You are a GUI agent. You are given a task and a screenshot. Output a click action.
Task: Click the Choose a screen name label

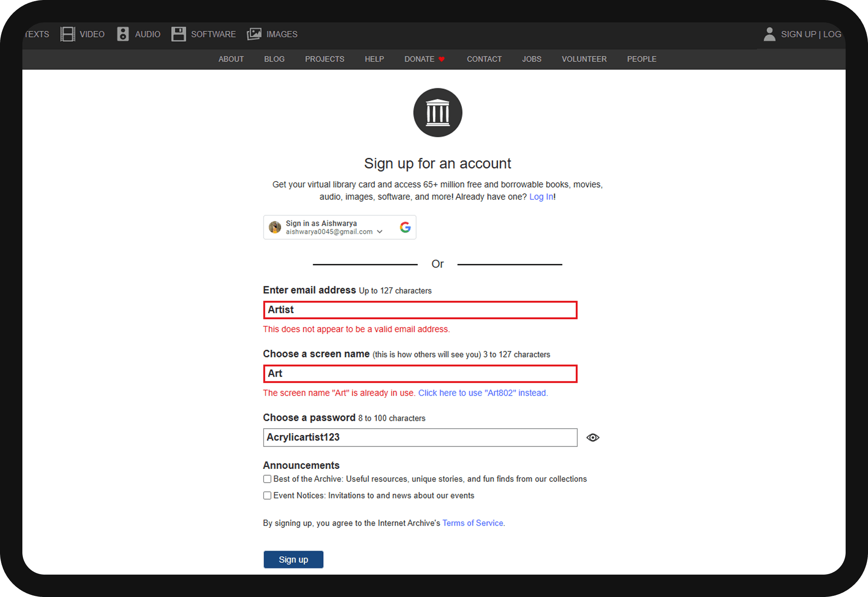coord(316,354)
